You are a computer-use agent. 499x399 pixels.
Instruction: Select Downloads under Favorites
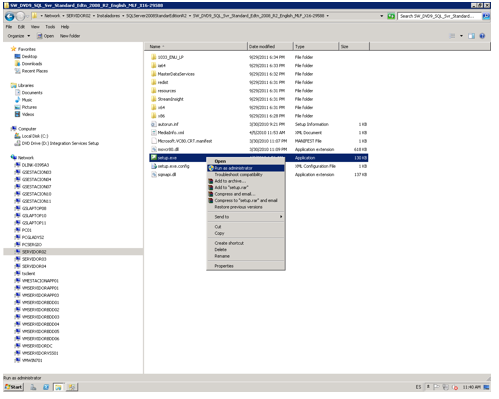[32, 64]
